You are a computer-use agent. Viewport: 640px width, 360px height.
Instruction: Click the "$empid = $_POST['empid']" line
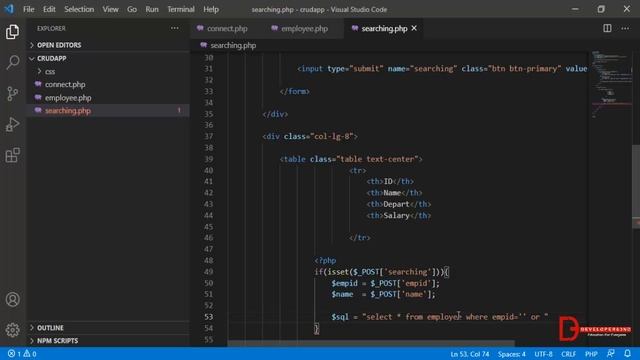click(385, 283)
